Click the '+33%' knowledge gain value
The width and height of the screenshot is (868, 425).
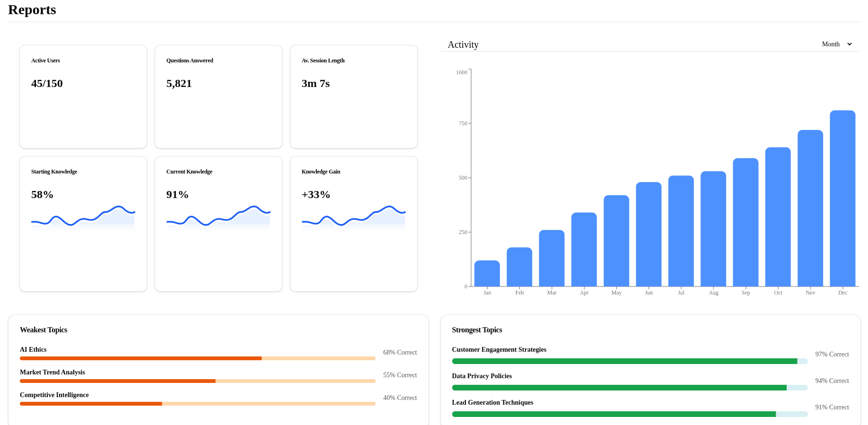point(316,195)
